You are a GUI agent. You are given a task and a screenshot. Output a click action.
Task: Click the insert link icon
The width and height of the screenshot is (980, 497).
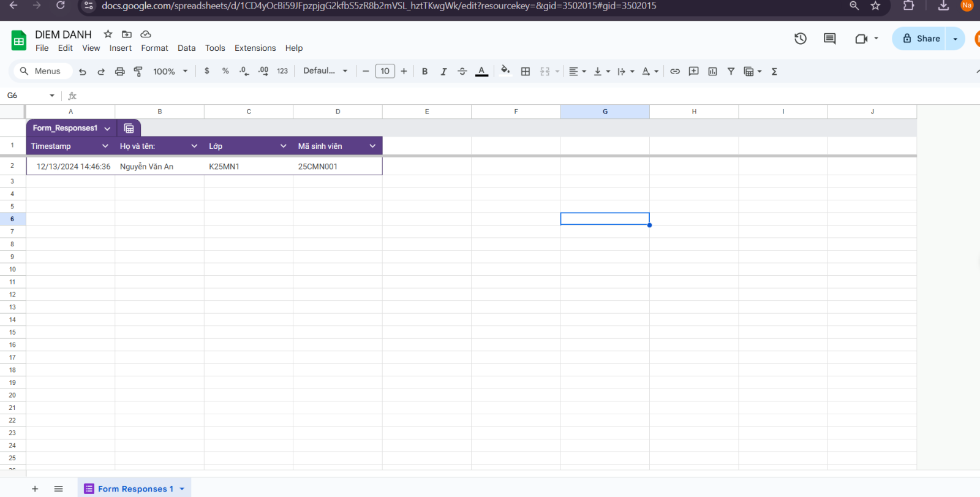pyautogui.click(x=675, y=72)
